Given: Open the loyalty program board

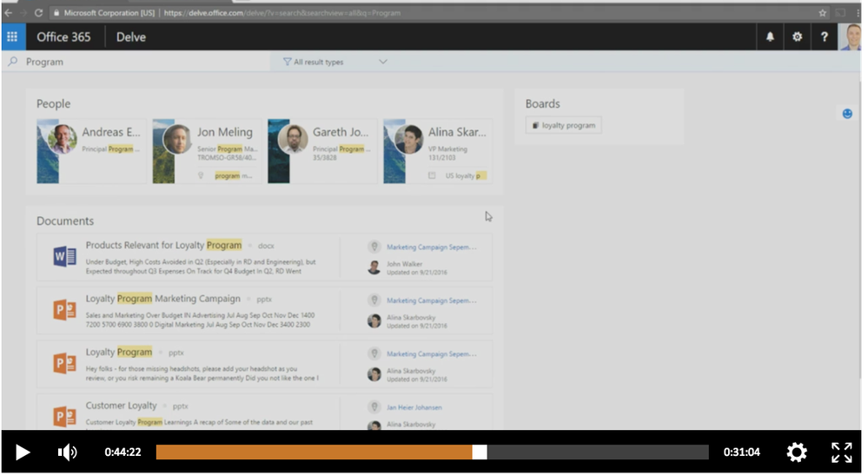Looking at the screenshot, I should [x=564, y=126].
